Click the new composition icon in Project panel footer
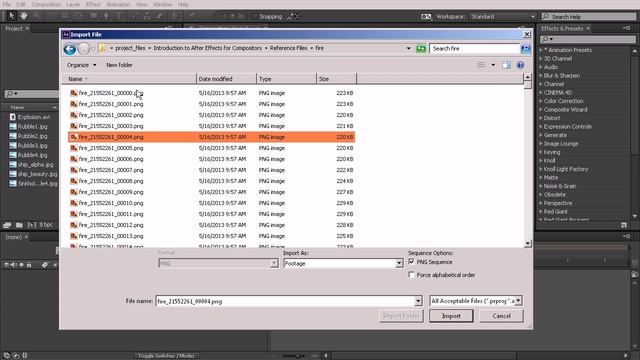This screenshot has width=640, height=360. pos(32,225)
